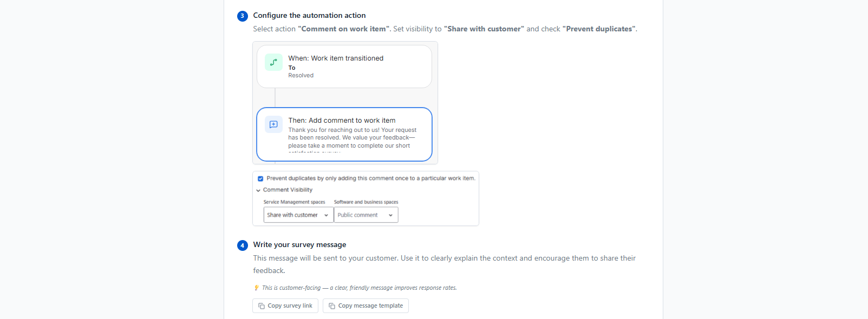
Task: Click the Write your survey message heading
Action: point(299,245)
